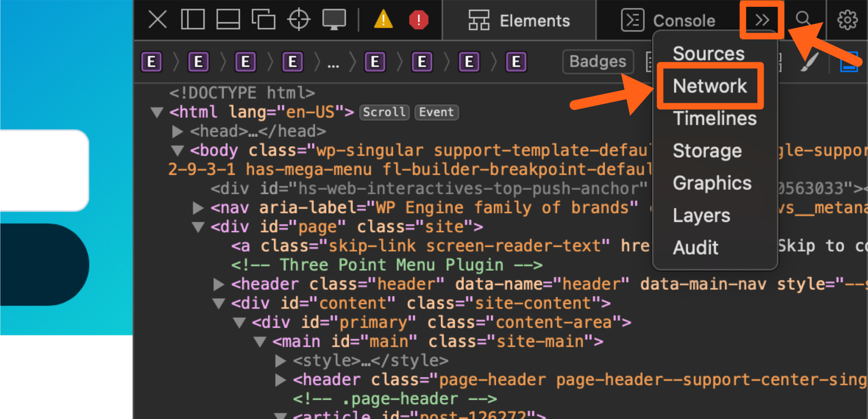Select Network from the overflow menu
This screenshot has width=868, height=419.
click(710, 86)
